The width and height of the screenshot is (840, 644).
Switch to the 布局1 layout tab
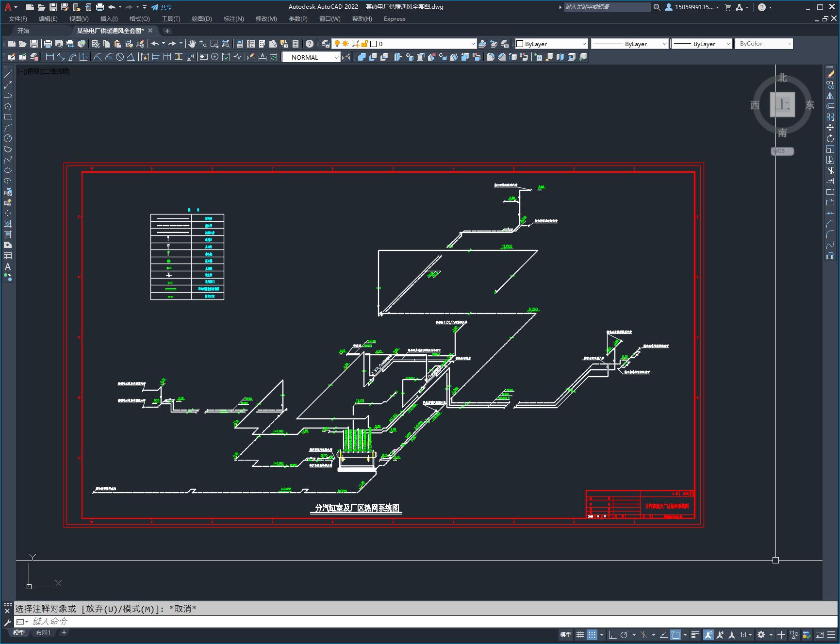(x=43, y=632)
